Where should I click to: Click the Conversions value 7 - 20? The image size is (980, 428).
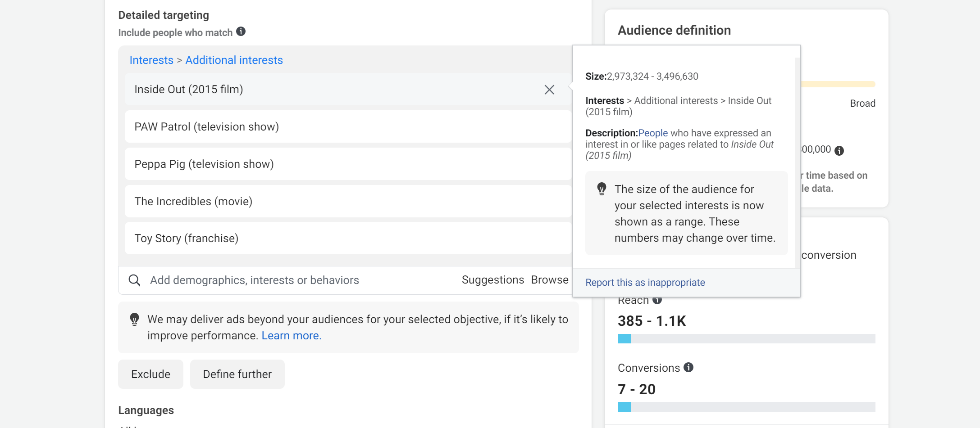click(x=637, y=389)
